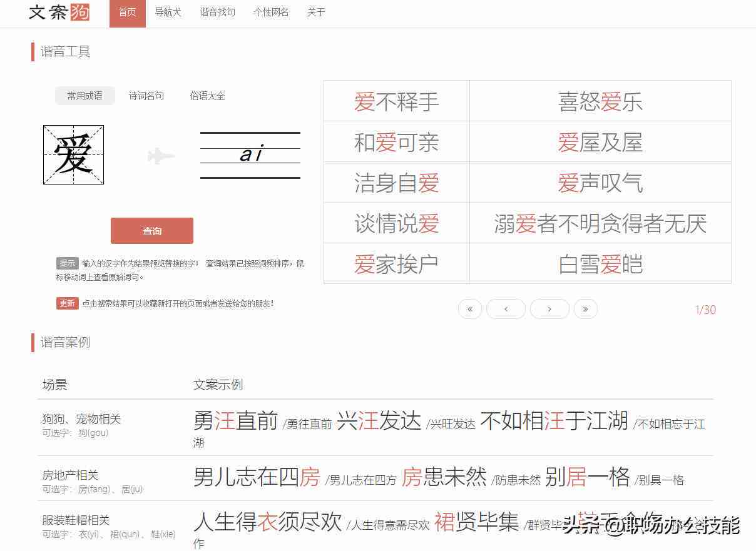Click the 查询 search button
This screenshot has height=551, width=756.
click(152, 231)
